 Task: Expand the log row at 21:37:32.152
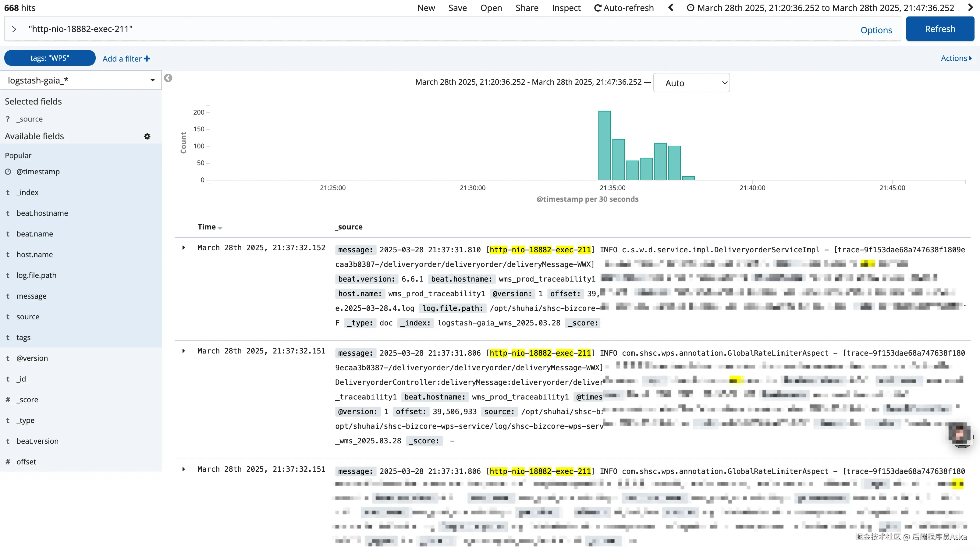[184, 248]
